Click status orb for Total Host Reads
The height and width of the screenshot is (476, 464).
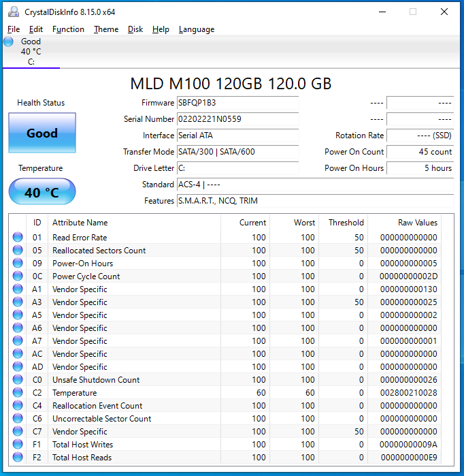[18, 457]
